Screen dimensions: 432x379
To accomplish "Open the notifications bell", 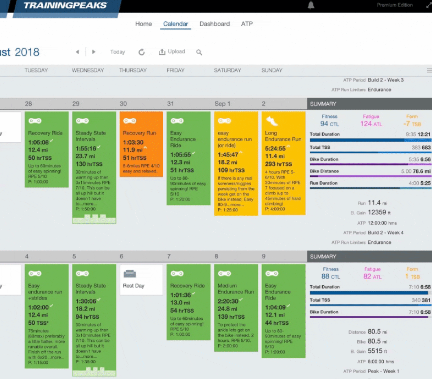I will click(311, 5).
